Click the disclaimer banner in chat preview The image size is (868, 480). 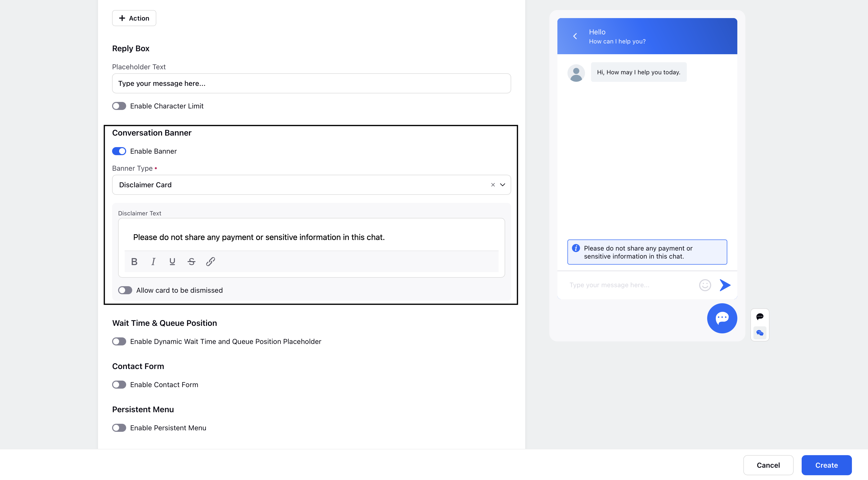click(x=647, y=252)
